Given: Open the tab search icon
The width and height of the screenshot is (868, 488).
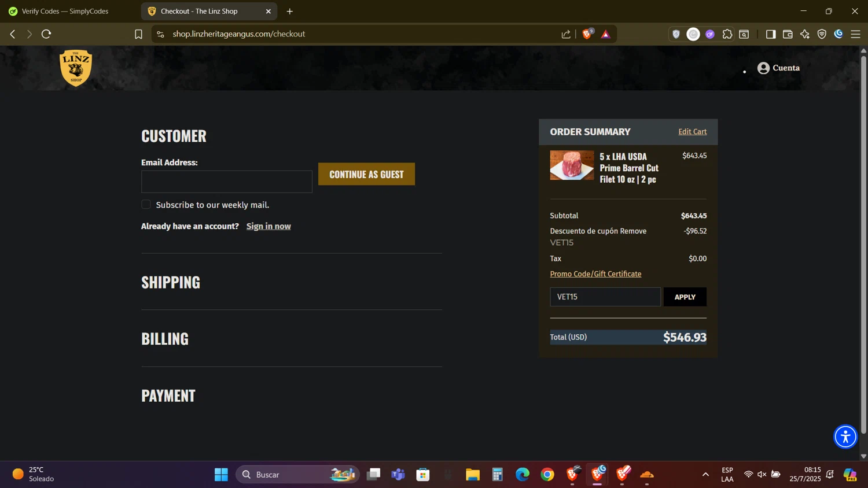Looking at the screenshot, I should click(x=744, y=34).
